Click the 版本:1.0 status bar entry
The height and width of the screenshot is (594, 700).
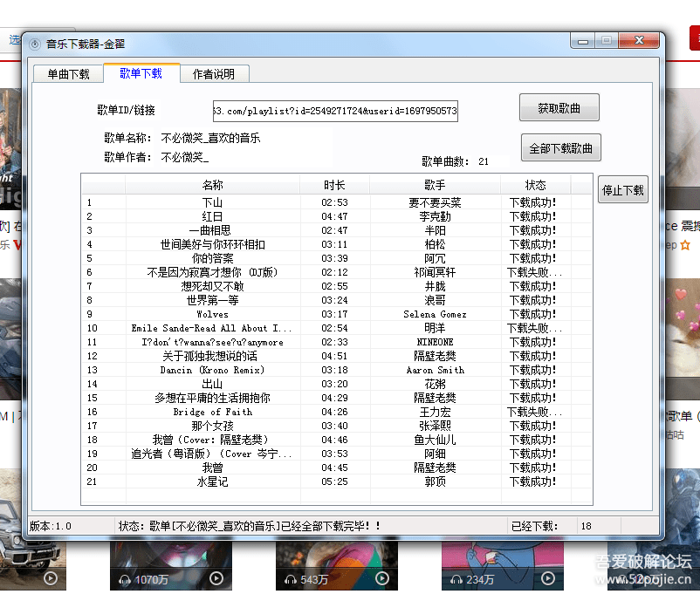click(x=50, y=526)
